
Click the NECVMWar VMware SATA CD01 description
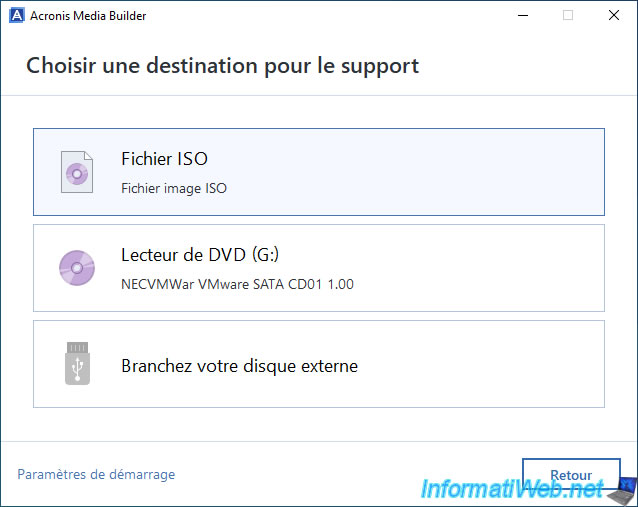click(237, 284)
